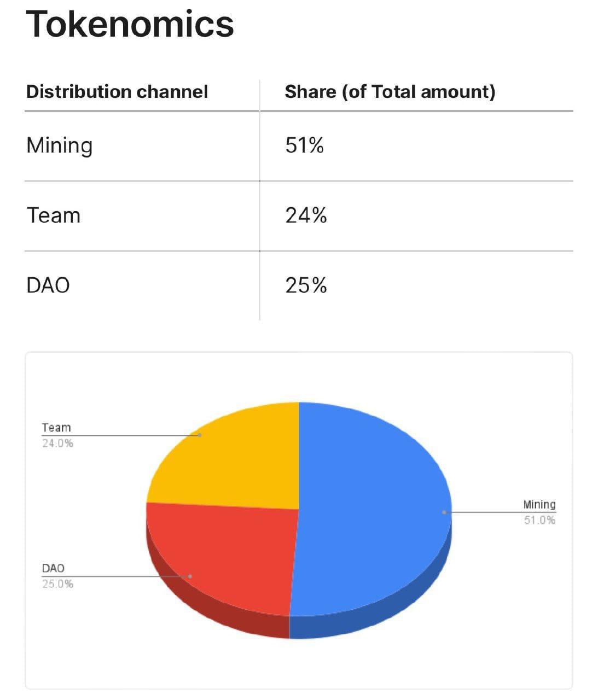
Task: Click the dark blue pie chart side edge
Action: point(383,611)
